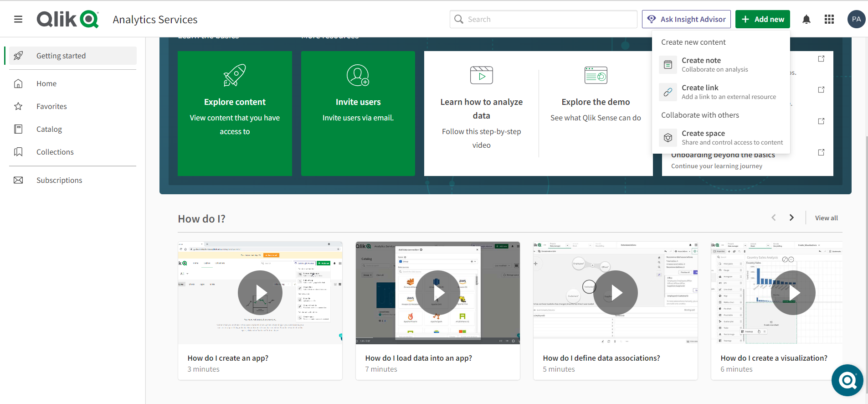Open the Qlik assistant chat bubble
Screen dimensions: 868x404
coord(847,380)
